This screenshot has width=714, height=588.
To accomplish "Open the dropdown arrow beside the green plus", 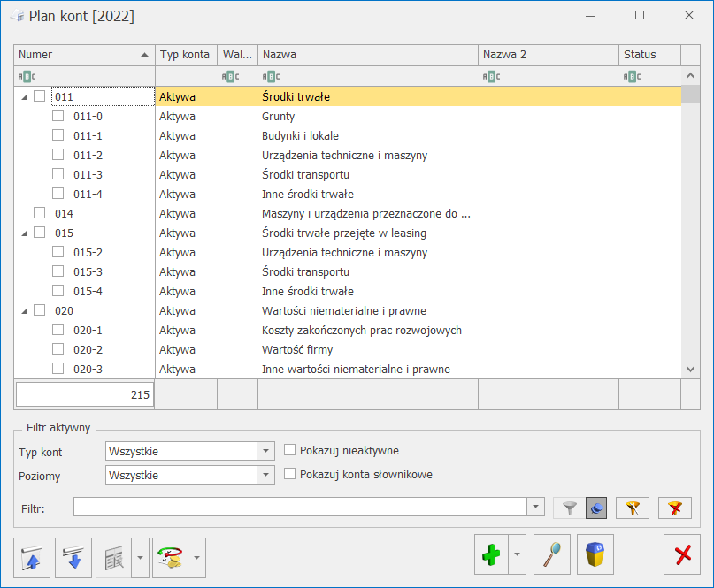I will [517, 554].
